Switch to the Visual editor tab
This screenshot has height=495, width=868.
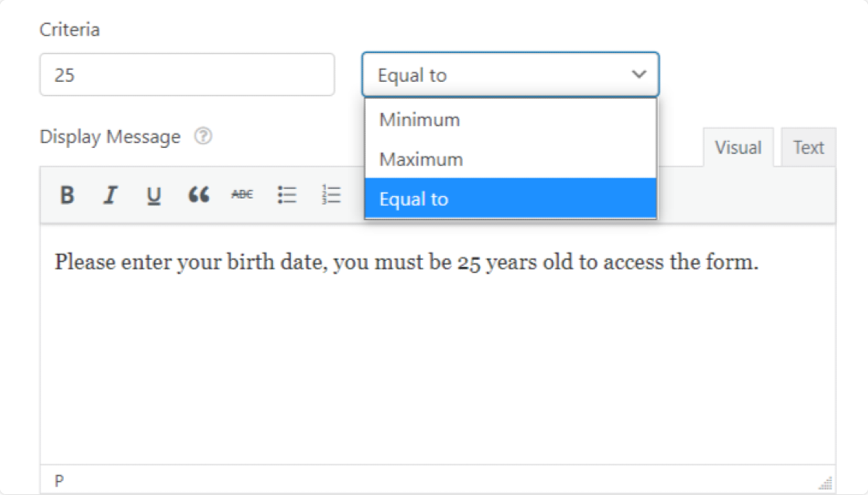click(738, 147)
